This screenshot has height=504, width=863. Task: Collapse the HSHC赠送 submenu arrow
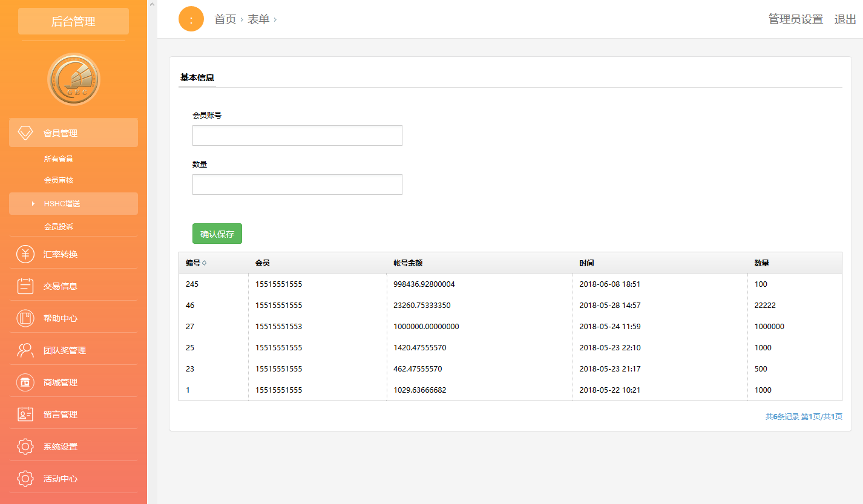tap(33, 204)
